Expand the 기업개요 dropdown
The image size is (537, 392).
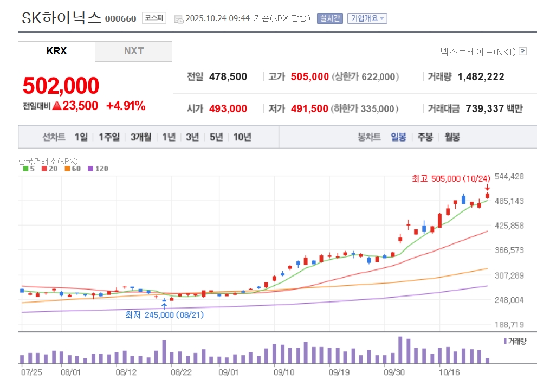coord(367,18)
